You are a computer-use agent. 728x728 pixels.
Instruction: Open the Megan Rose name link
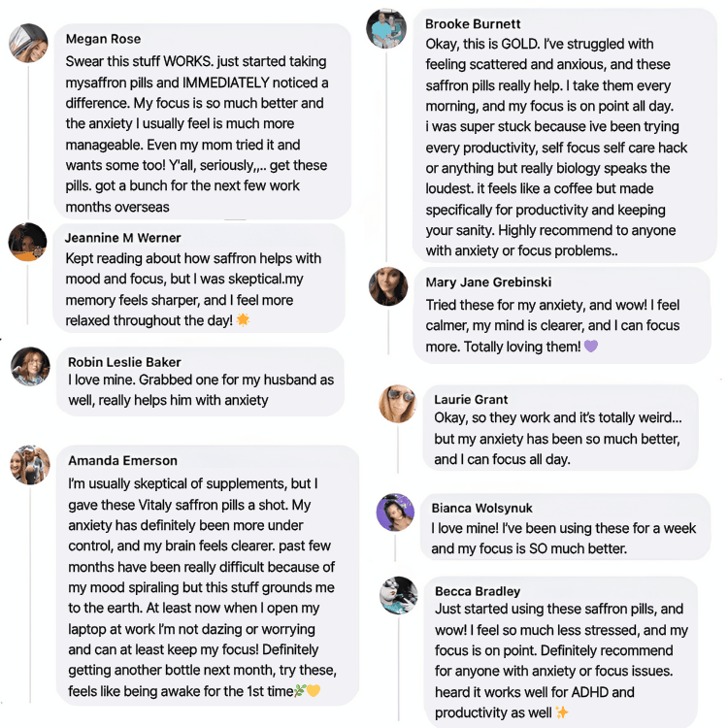[x=103, y=39]
